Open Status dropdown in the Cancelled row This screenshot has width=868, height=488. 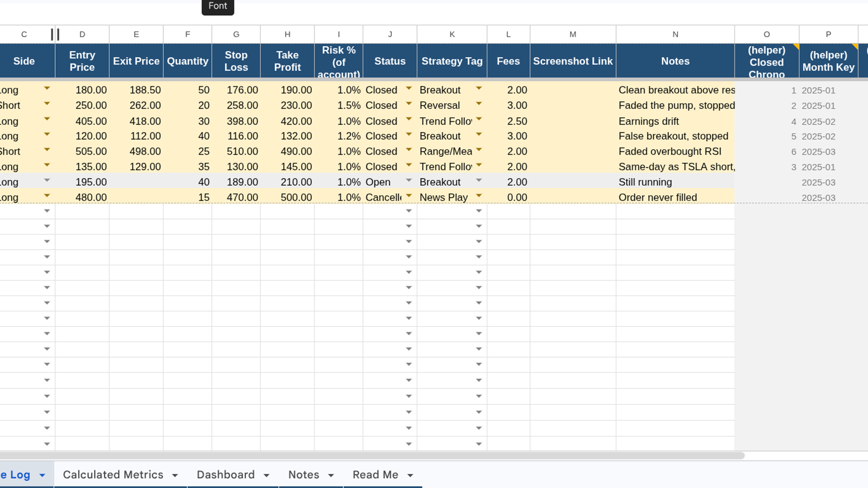(409, 196)
